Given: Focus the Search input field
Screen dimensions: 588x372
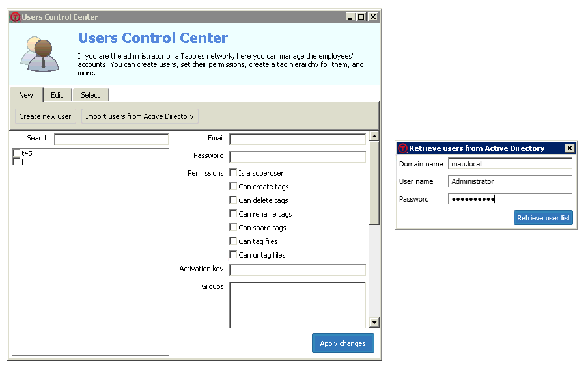Looking at the screenshot, I should tap(111, 139).
